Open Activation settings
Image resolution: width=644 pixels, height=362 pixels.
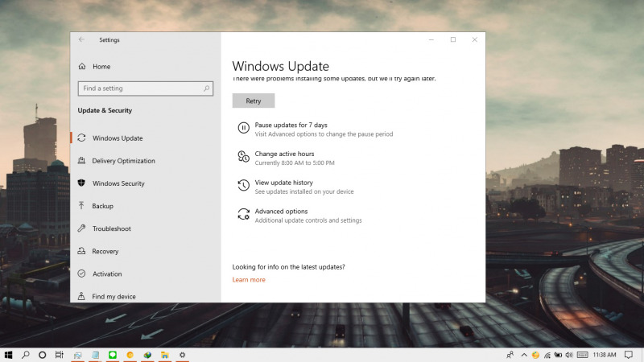tap(107, 274)
